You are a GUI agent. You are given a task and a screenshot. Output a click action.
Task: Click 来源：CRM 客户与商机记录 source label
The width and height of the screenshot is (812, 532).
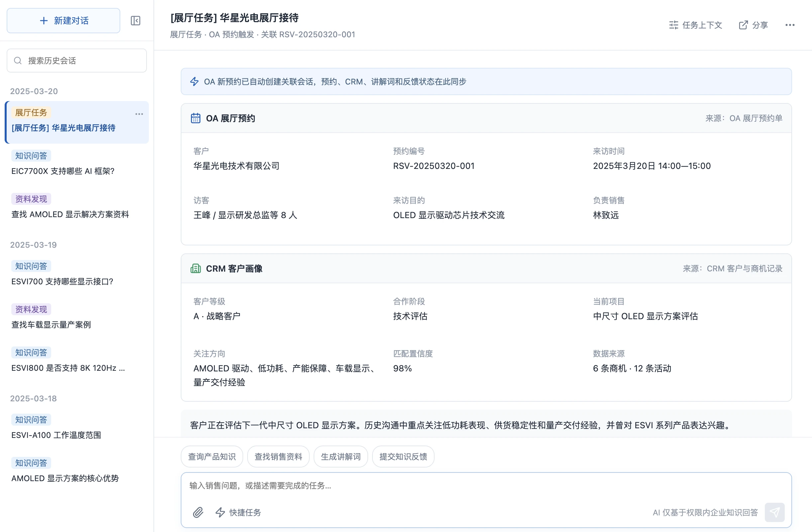[x=733, y=268]
